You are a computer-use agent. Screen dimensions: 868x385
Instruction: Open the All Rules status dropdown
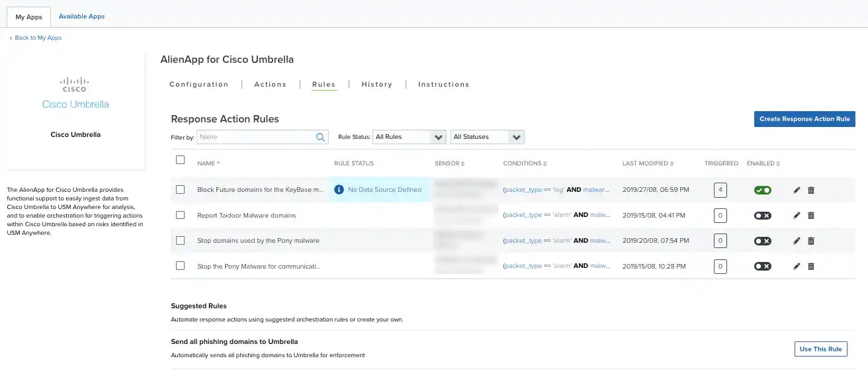point(410,137)
